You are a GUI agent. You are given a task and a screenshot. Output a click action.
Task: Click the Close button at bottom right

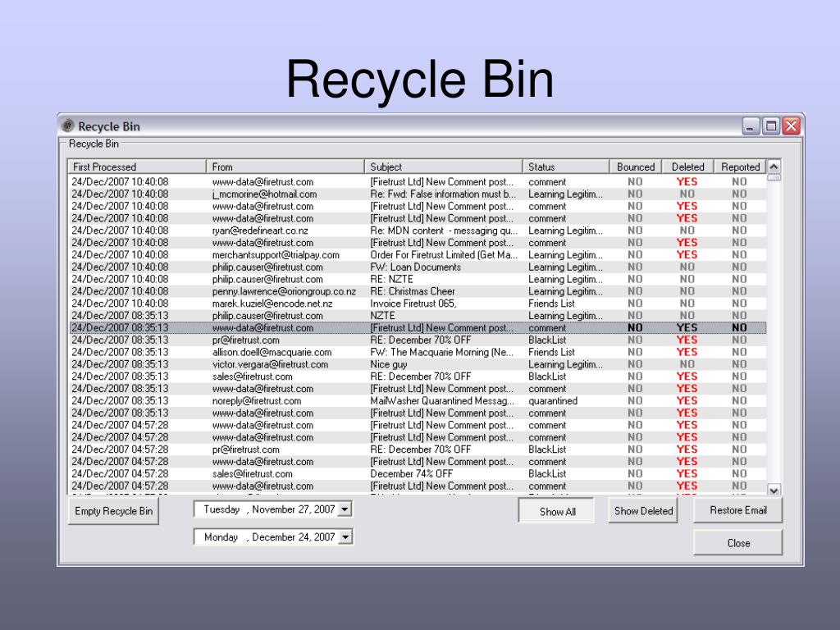[738, 543]
